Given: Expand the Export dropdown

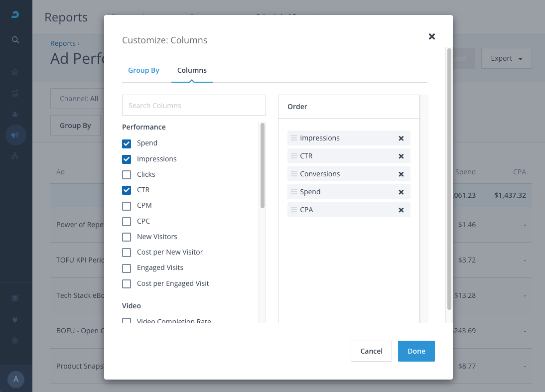Looking at the screenshot, I should (x=506, y=58).
